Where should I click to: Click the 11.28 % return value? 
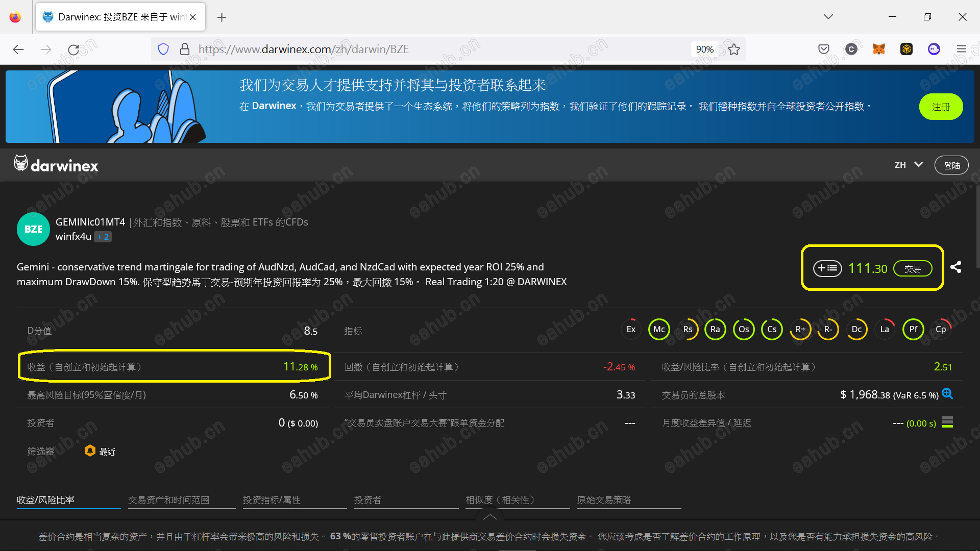(300, 367)
